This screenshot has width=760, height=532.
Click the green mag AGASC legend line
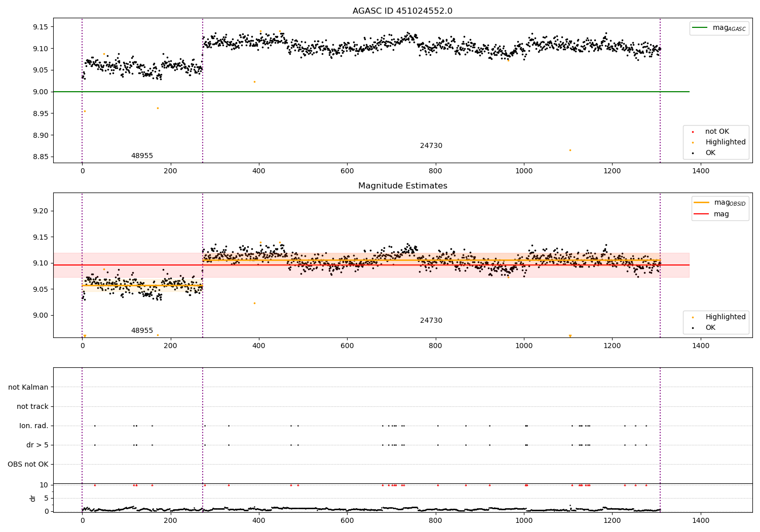[x=700, y=28]
